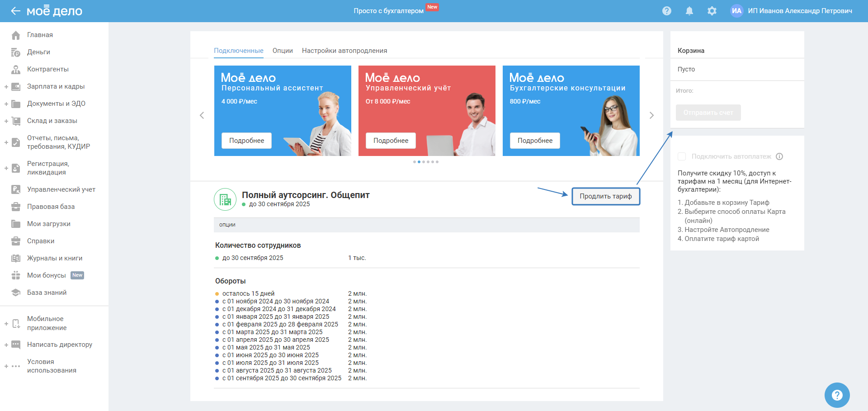Click the Отчеты, письма icon
This screenshot has height=411, width=868.
(x=16, y=142)
